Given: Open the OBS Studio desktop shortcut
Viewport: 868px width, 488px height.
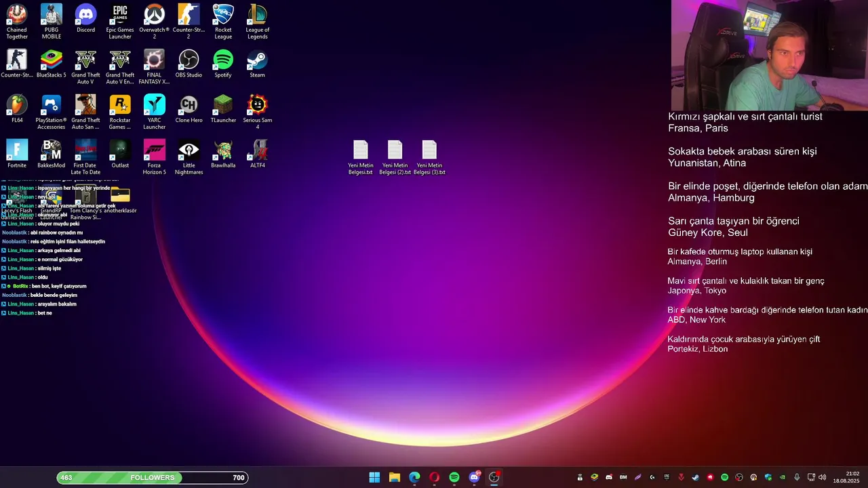Looking at the screenshot, I should [189, 64].
